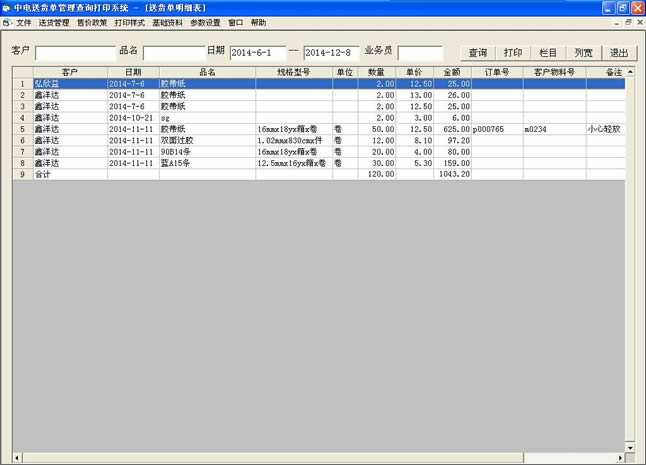Click remark cell 小心轻放
This screenshot has width=646, height=465.
coord(606,129)
